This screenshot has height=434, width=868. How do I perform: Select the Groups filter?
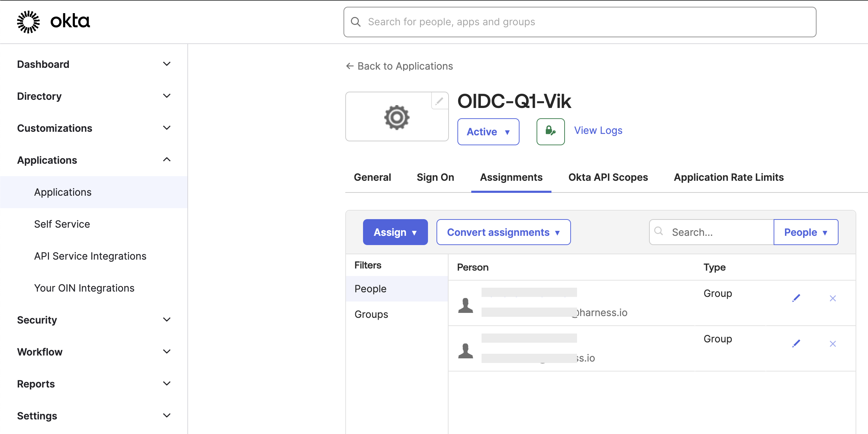click(x=371, y=314)
